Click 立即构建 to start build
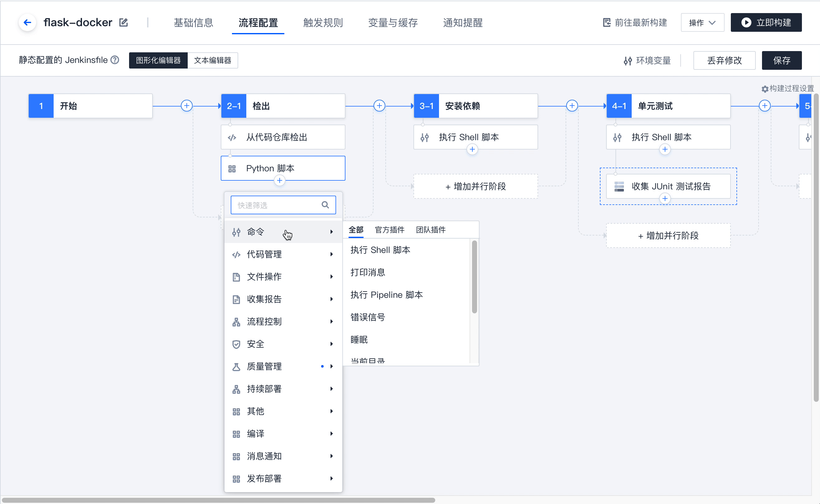The image size is (820, 504). 766,22
